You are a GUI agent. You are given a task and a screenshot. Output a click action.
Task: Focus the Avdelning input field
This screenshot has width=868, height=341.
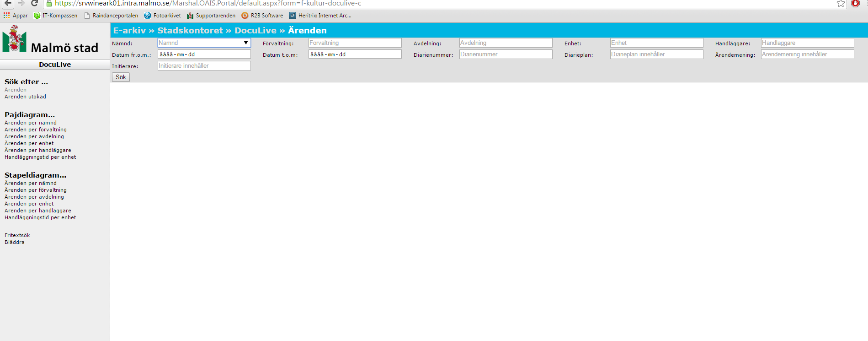[506, 43]
